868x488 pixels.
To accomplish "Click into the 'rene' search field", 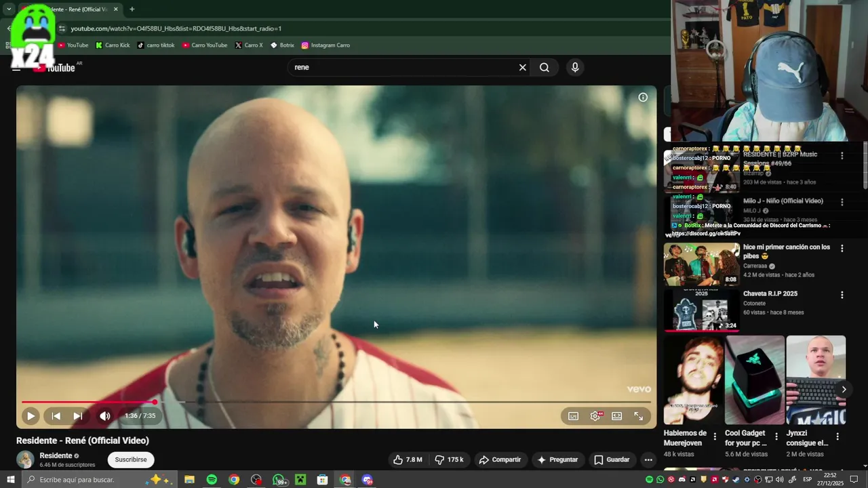I will pos(403,67).
